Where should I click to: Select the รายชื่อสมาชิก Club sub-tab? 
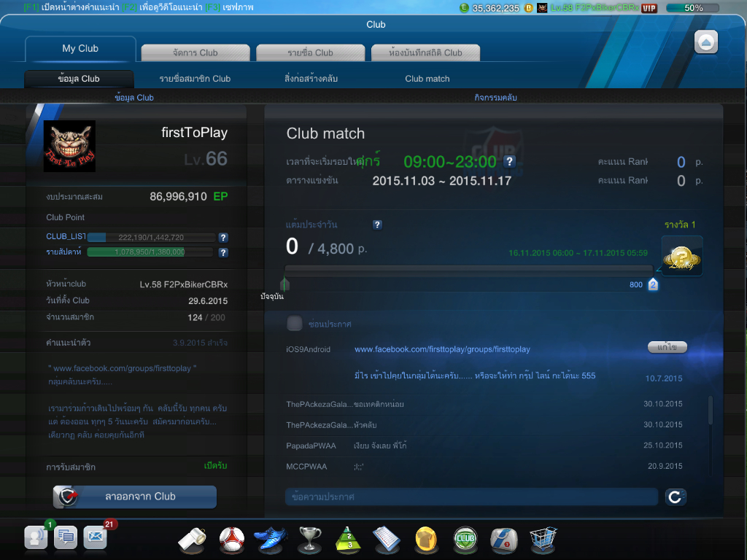click(x=195, y=79)
